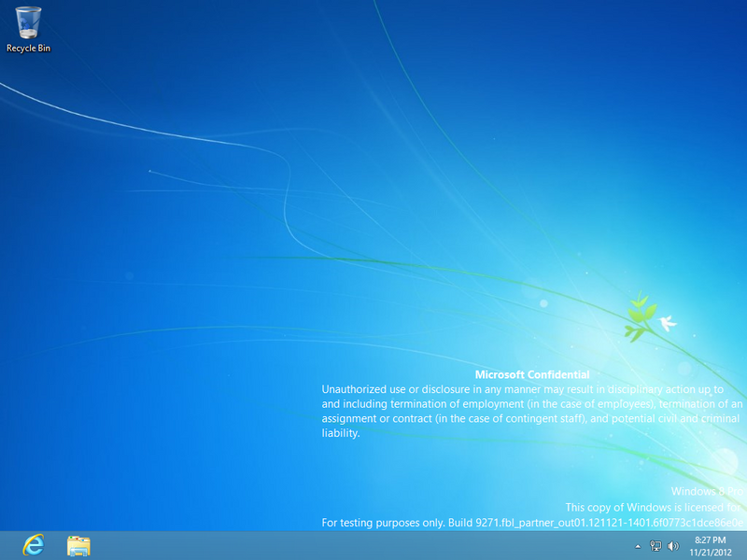Viewport: 747px width, 560px height.
Task: Open Internet Explorer from the taskbar
Action: (x=34, y=545)
